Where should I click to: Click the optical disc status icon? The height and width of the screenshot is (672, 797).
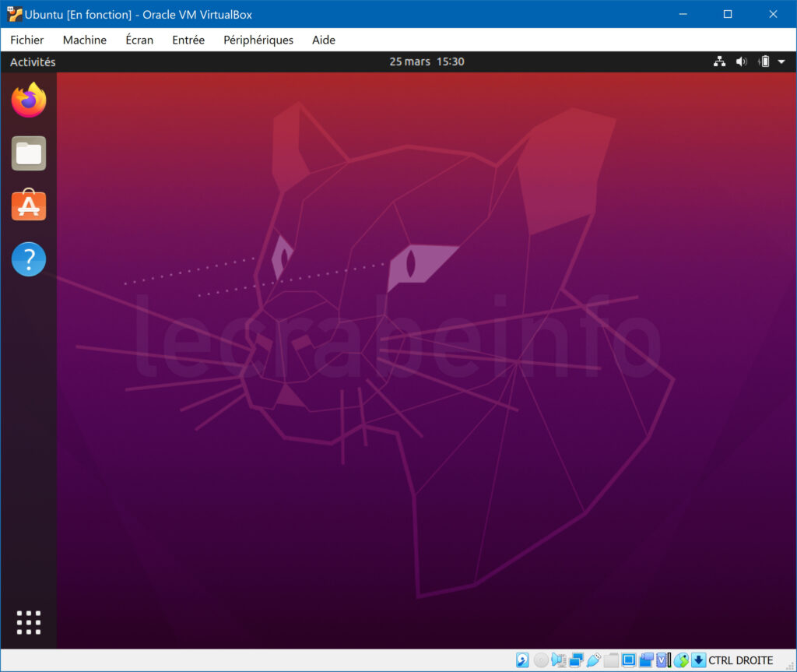(x=541, y=660)
